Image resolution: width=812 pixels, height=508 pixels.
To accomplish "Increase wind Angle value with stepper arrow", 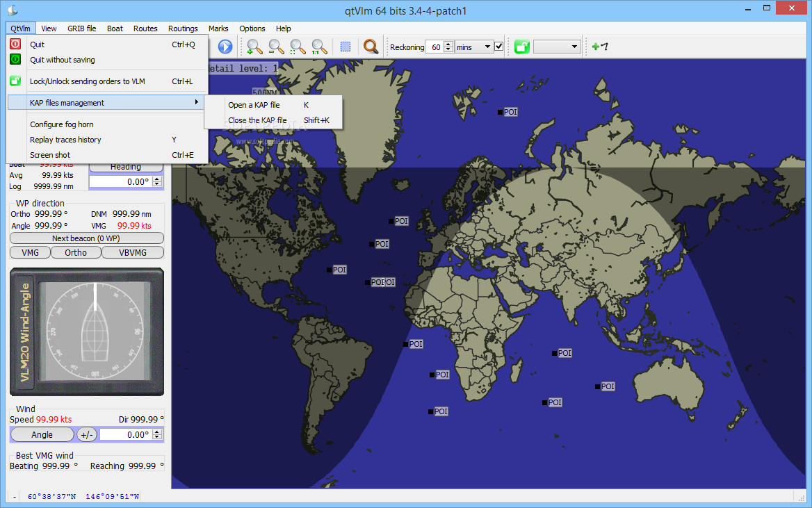I will pyautogui.click(x=157, y=432).
